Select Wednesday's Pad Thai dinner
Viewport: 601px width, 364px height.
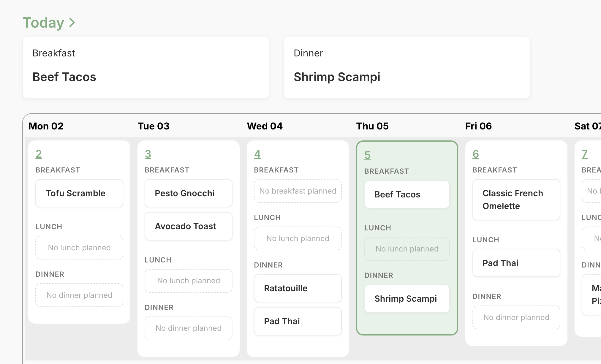click(298, 321)
